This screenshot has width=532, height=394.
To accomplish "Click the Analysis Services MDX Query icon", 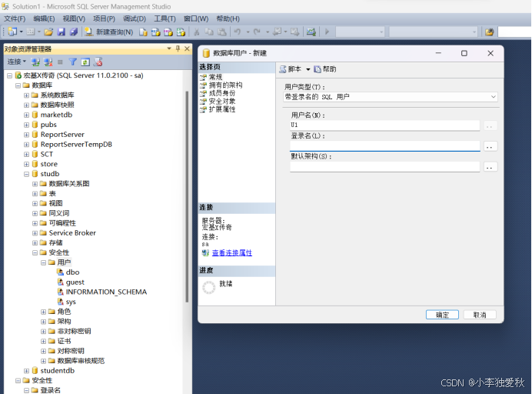I will point(156,32).
